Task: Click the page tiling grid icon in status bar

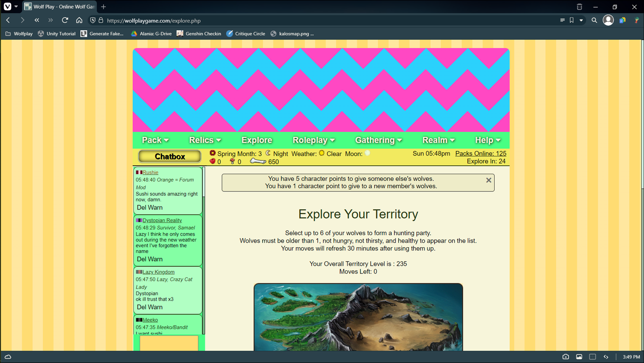Action: coord(592,356)
